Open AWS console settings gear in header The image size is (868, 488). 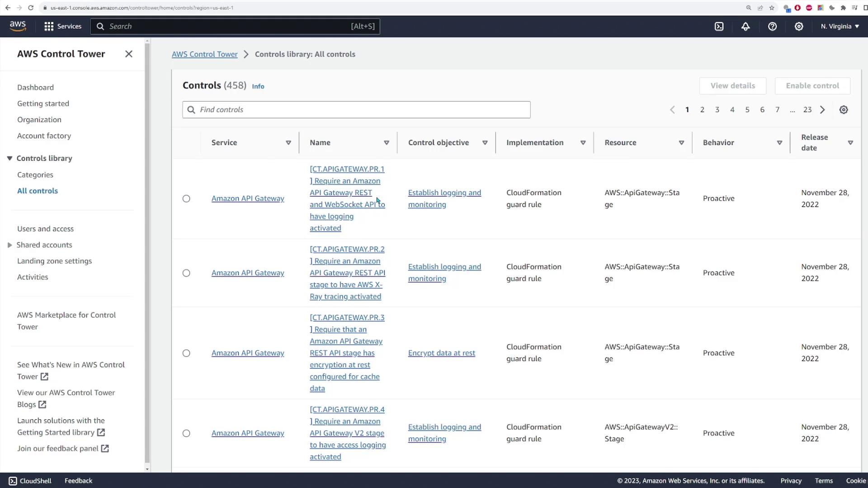(799, 27)
